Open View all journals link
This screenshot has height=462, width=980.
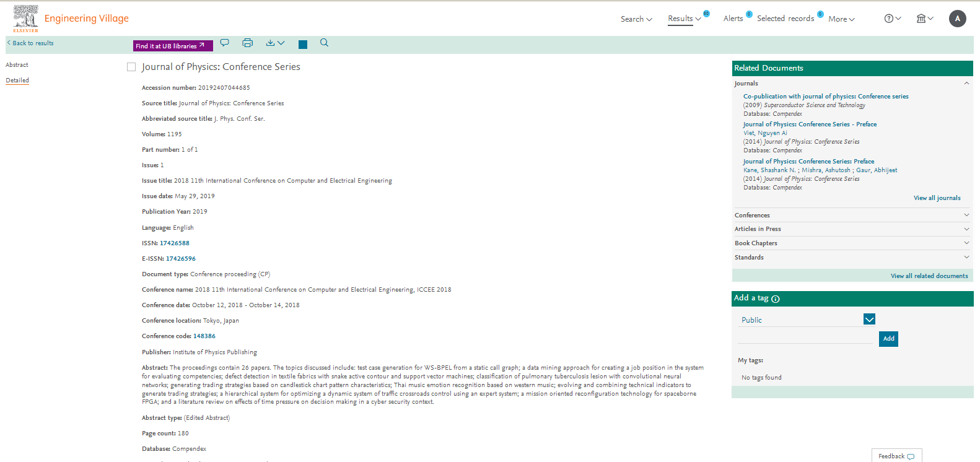coord(937,198)
